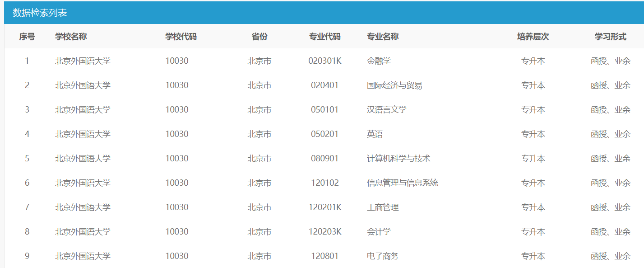Screen dimensions: 644x268
Task: Select 北京外国语大学 in the 会计学 row
Action: (x=83, y=232)
